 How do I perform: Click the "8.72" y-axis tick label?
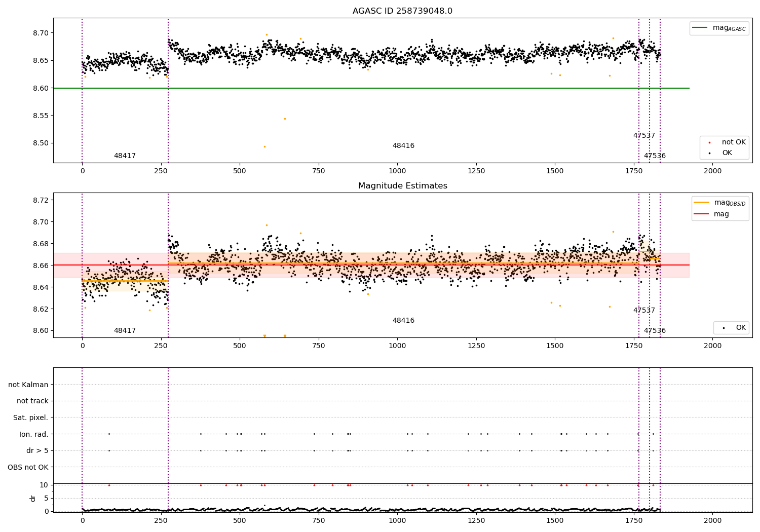pyautogui.click(x=41, y=200)
